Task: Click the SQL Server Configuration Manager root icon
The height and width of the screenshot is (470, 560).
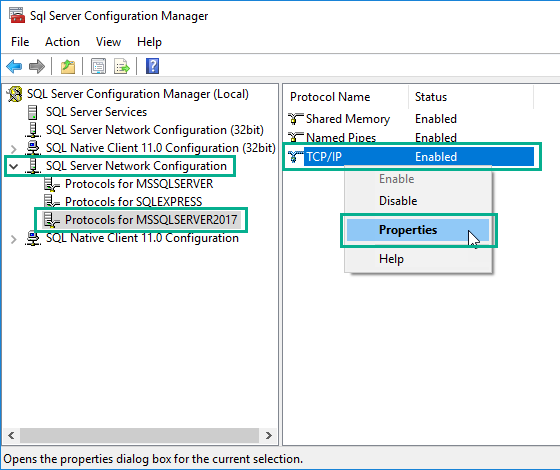Action: [15, 94]
